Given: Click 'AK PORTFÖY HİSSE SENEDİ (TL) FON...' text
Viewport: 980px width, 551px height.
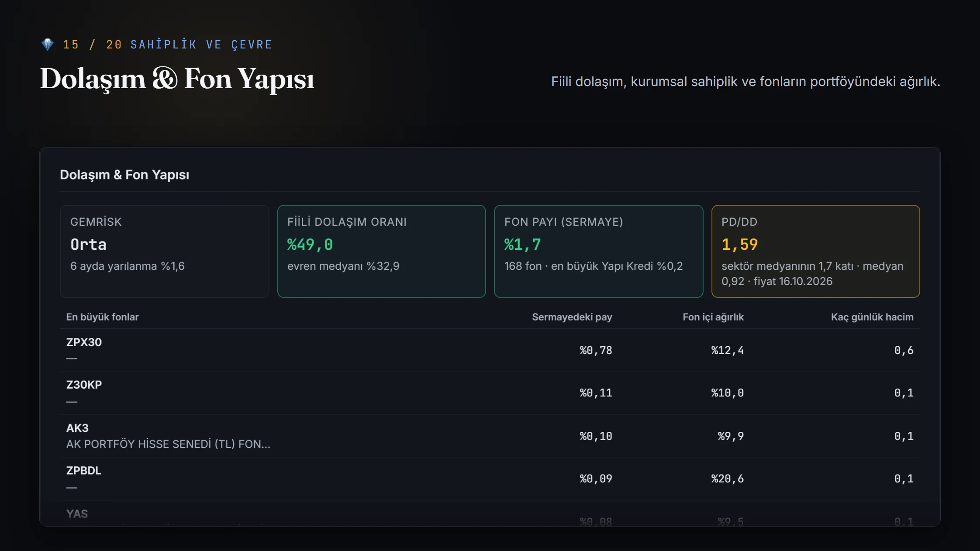Looking at the screenshot, I should tap(168, 444).
